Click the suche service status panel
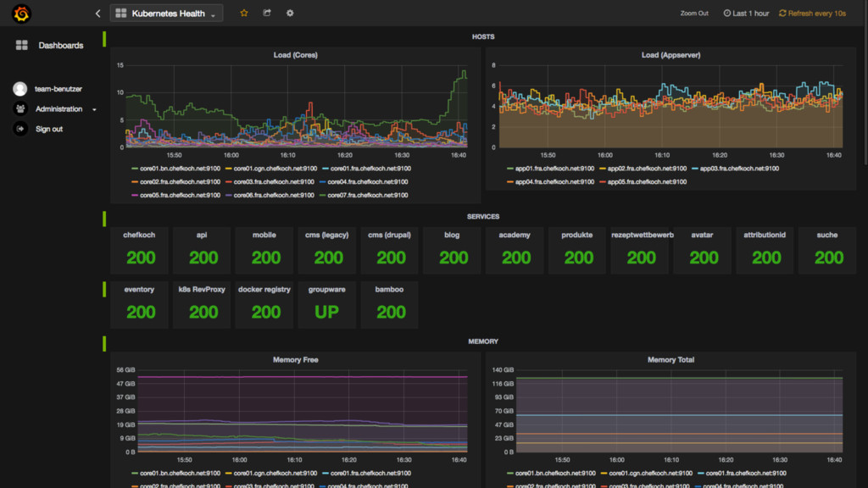Screen dimensions: 868x488 [x=827, y=250]
